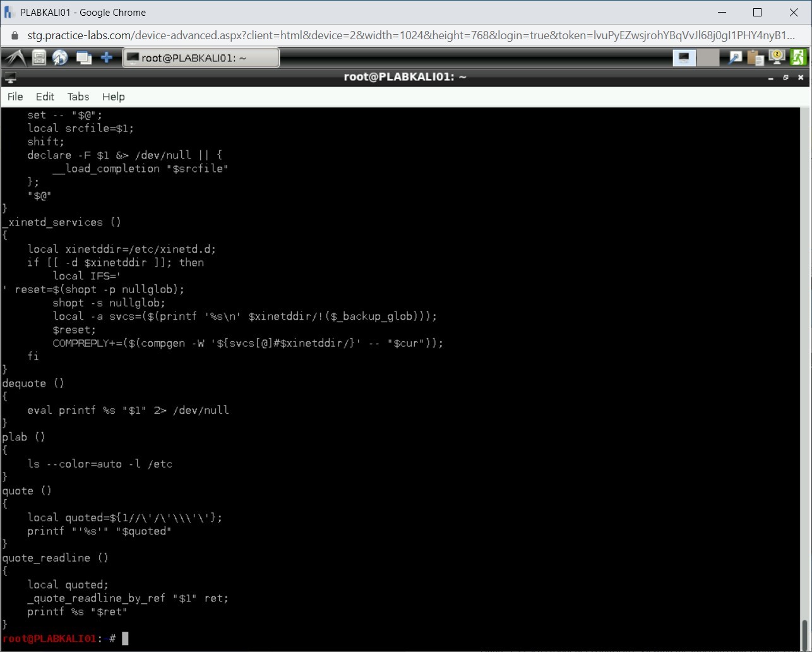The image size is (812, 652).
Task: Open the Edit menu
Action: click(45, 97)
